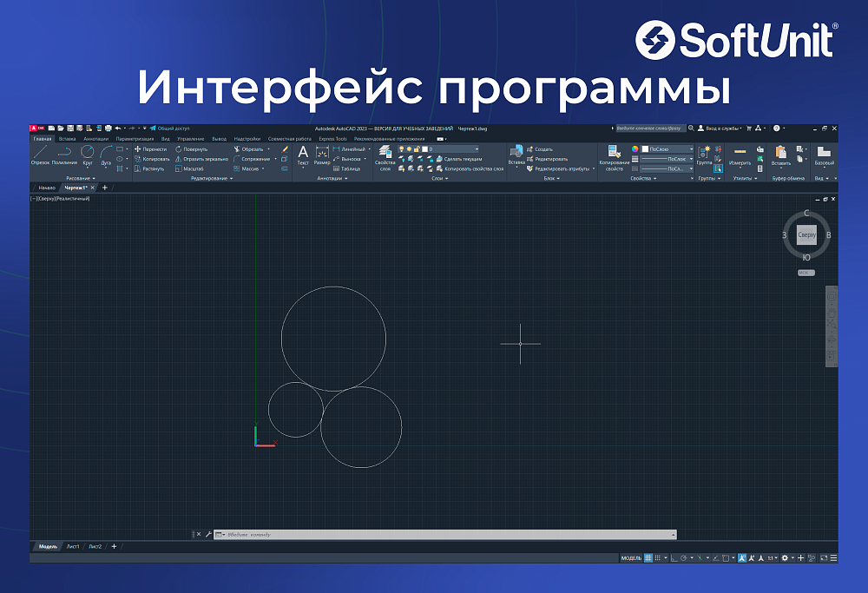Click Создать block button
This screenshot has width=868, height=593.
click(540, 149)
